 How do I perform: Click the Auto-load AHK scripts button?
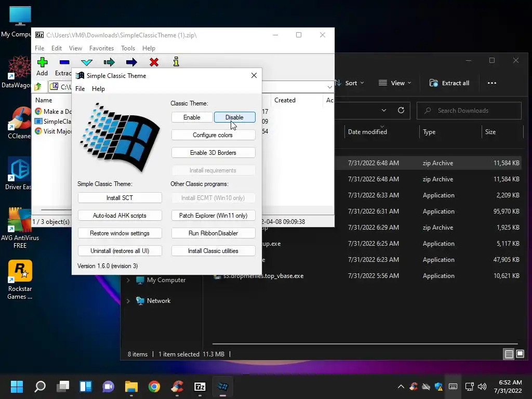click(x=120, y=216)
